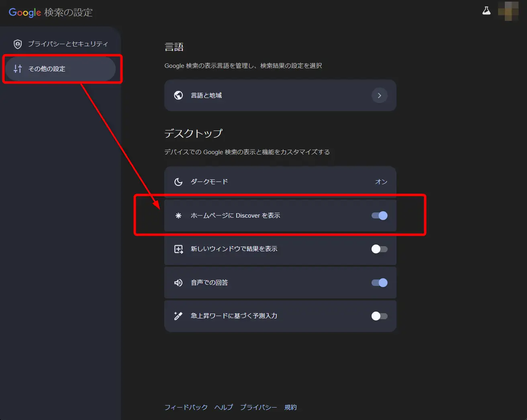Expand 言語と地域 with chevron arrow
The width and height of the screenshot is (527, 420).
(x=379, y=96)
